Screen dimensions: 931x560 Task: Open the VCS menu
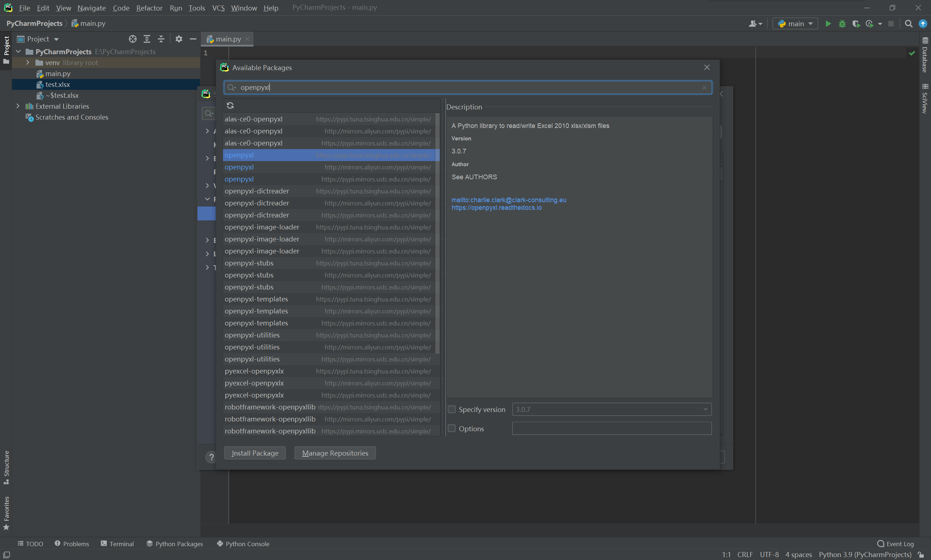218,8
